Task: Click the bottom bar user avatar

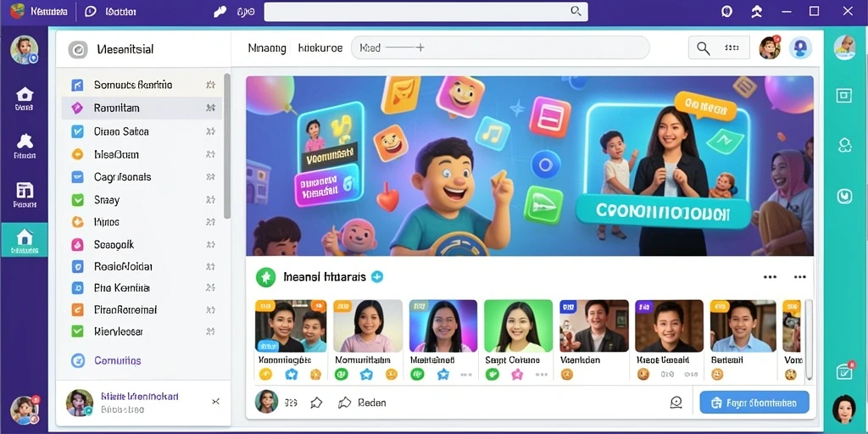Action: point(266,402)
